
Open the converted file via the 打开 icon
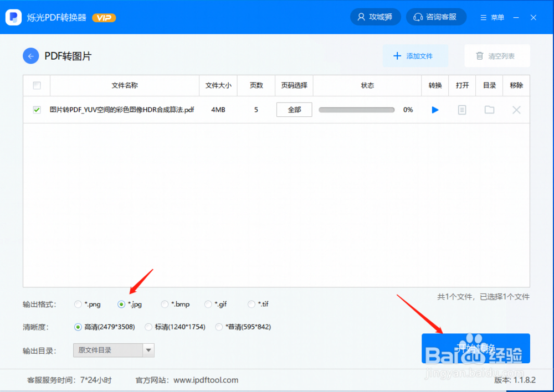(462, 110)
